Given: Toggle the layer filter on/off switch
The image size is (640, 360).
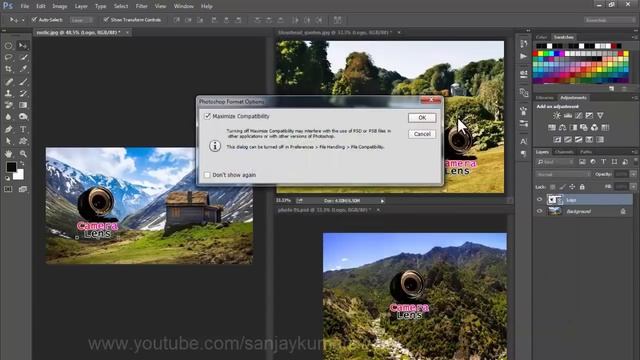Looking at the screenshot, I should 635,162.
